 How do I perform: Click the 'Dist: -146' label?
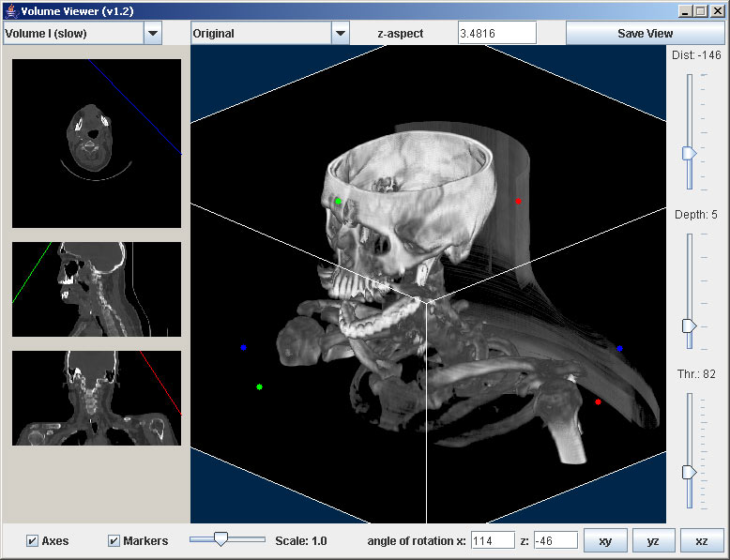click(x=696, y=55)
